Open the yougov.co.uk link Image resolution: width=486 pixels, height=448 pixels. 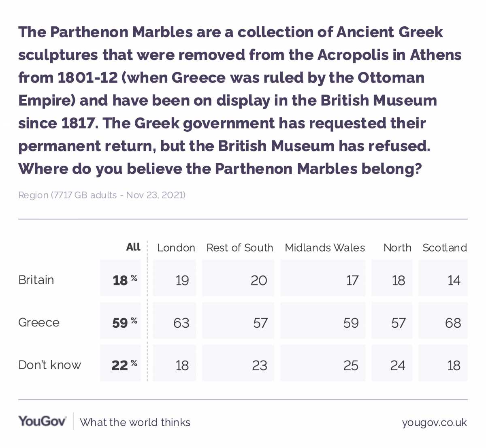click(x=434, y=422)
